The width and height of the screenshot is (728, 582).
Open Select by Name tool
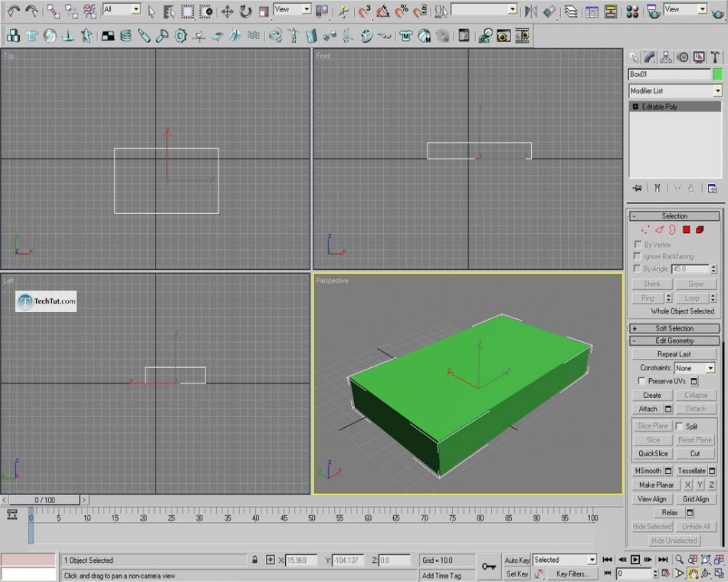pos(169,12)
